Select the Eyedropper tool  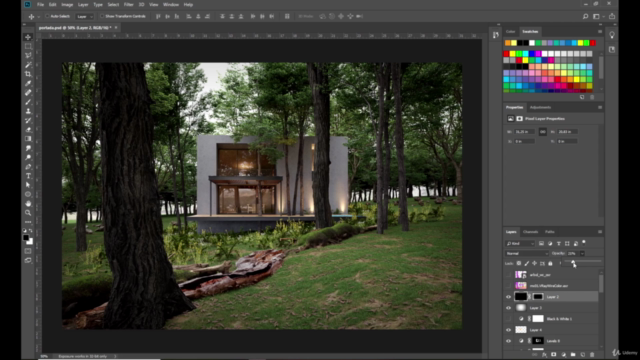[28, 83]
